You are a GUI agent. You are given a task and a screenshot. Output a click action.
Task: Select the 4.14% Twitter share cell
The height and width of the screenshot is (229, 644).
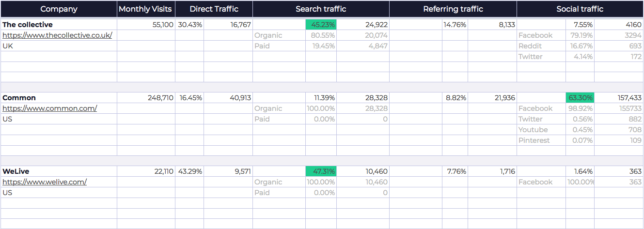580,57
